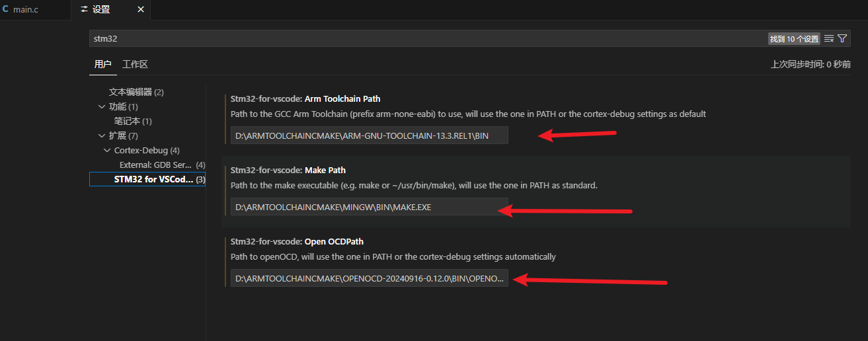Select STM32 for VSCode tree entry

point(147,179)
